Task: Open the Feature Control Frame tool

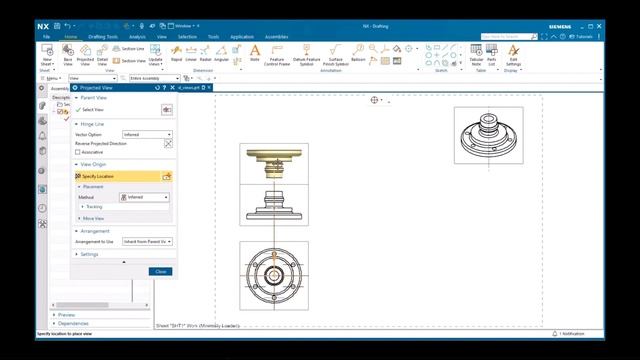Action: (x=277, y=55)
